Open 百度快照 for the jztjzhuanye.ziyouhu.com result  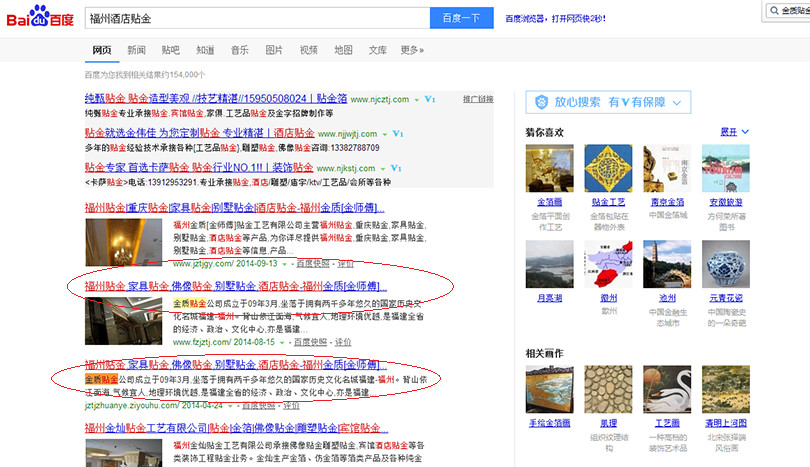[x=258, y=406]
